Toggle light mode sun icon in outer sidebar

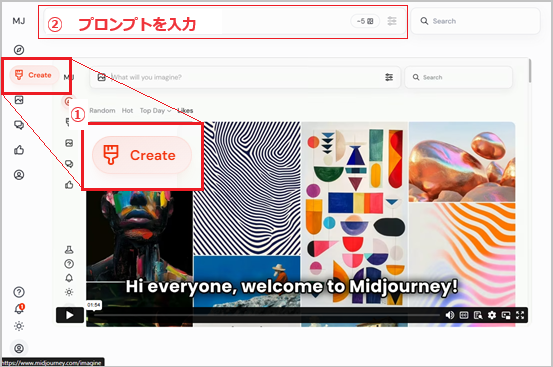tap(19, 326)
